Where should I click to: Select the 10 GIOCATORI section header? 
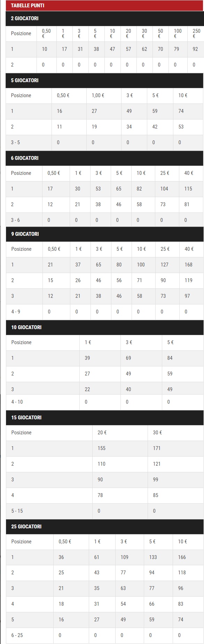[104, 327]
